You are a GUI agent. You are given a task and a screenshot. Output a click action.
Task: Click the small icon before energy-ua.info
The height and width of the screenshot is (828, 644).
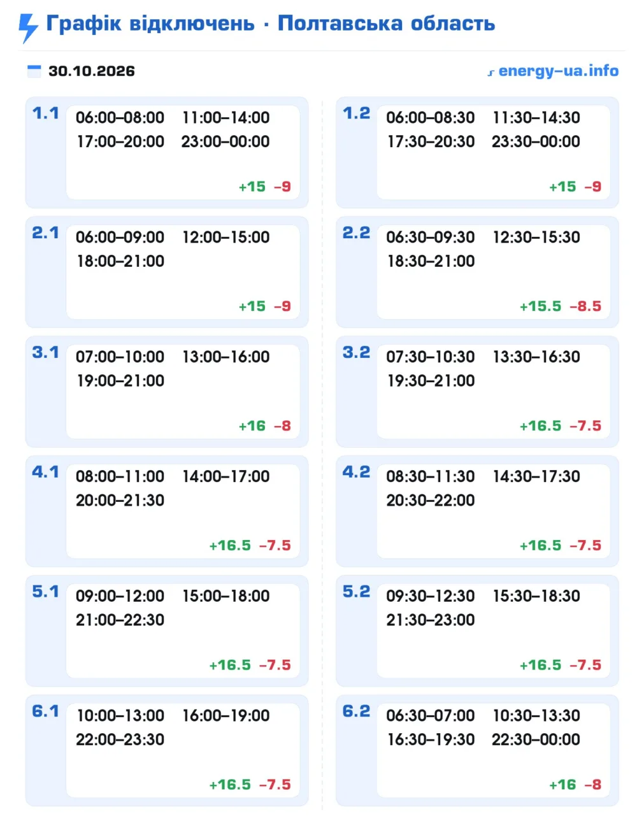[491, 73]
